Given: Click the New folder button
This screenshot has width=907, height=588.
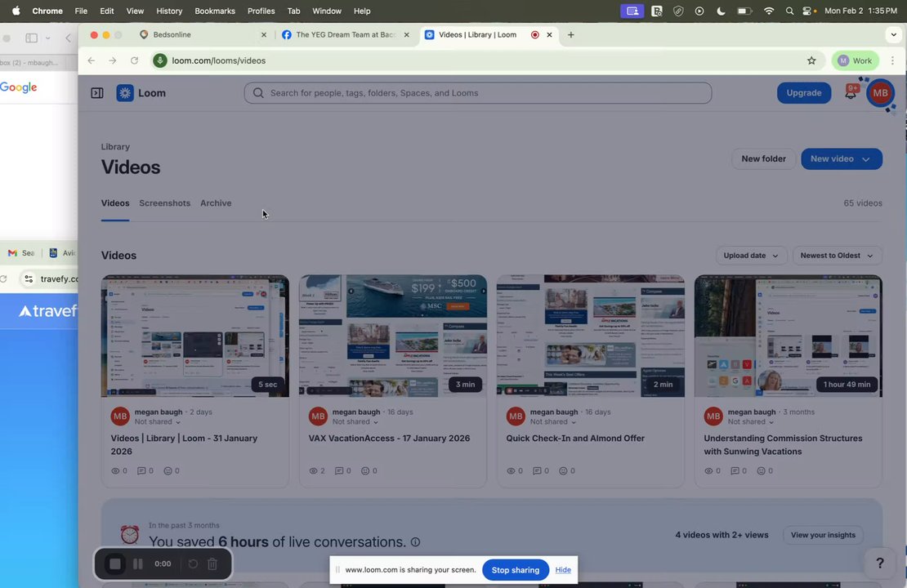Looking at the screenshot, I should click(763, 159).
